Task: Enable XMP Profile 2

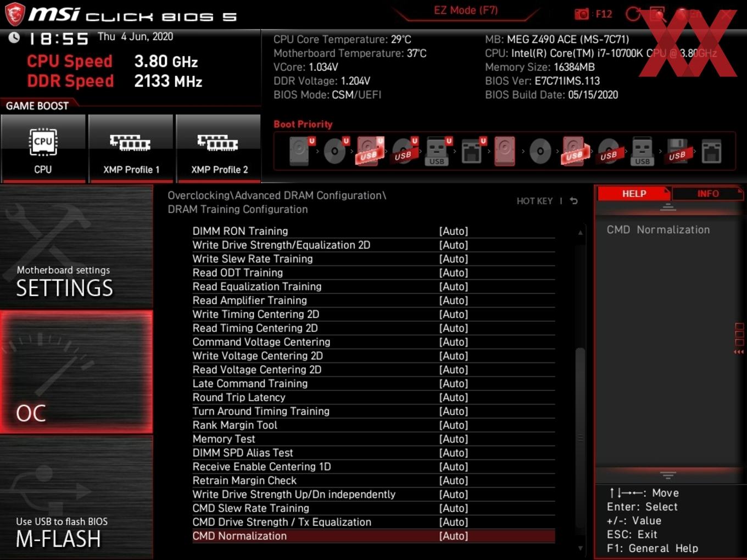Action: click(x=219, y=148)
